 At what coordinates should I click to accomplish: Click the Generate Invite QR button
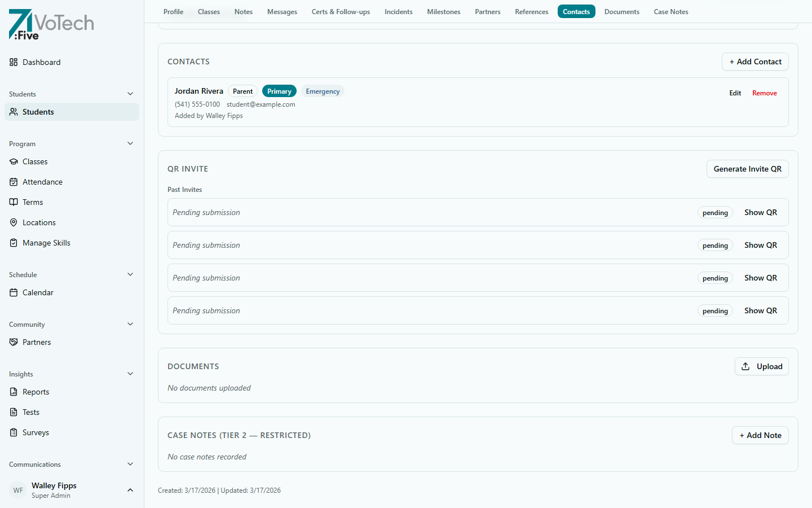pos(747,169)
